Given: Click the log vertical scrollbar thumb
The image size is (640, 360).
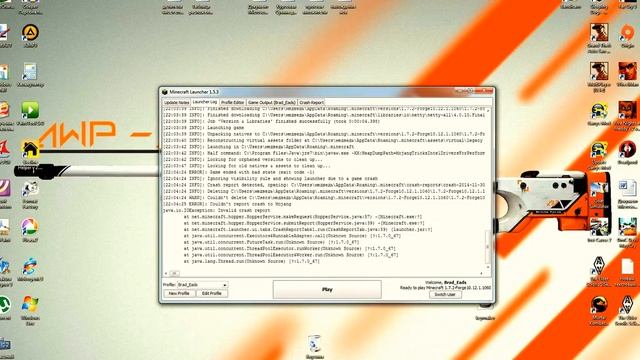Looking at the screenshot, I should [x=488, y=247].
